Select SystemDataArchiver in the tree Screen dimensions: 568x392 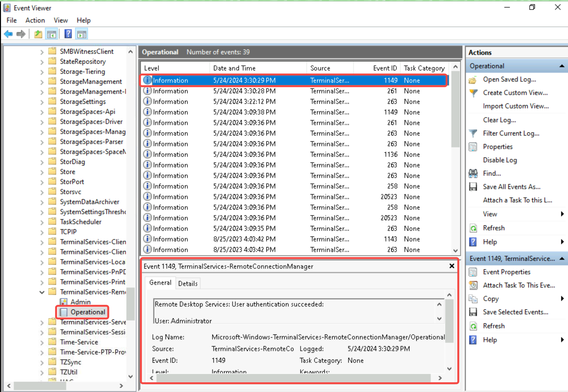[x=89, y=202]
